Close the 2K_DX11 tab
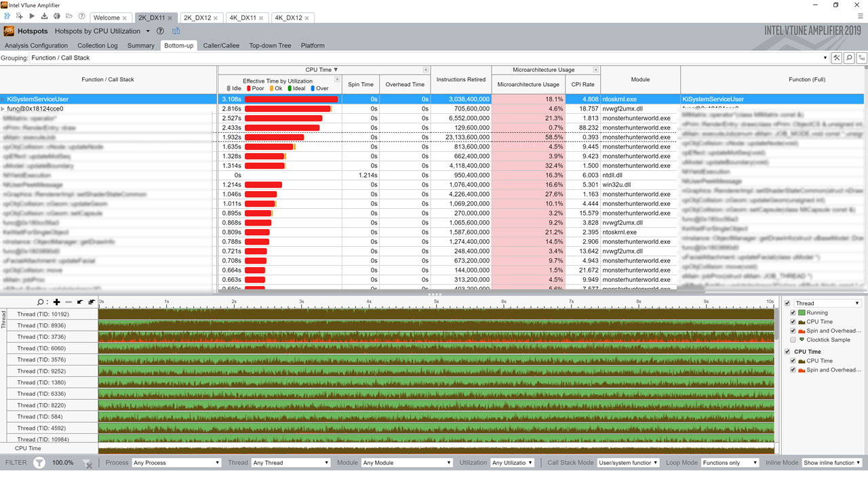Image resolution: width=868 pixels, height=488 pixels. tap(170, 18)
